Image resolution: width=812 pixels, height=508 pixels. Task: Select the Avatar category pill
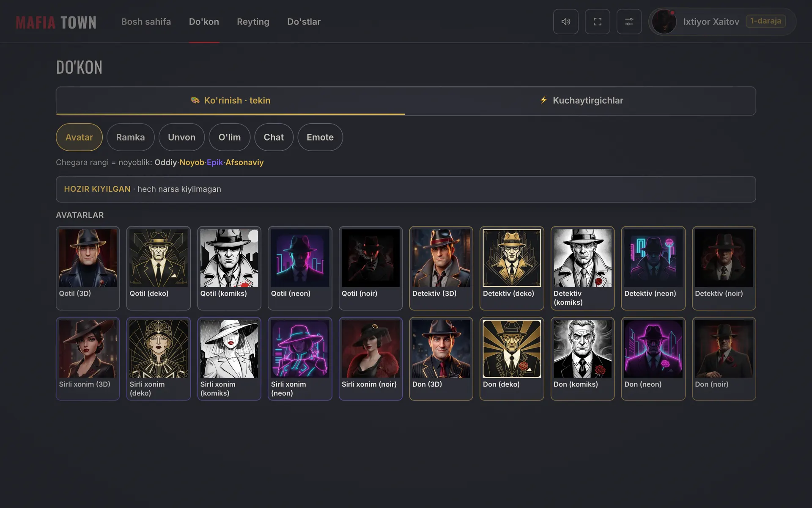pyautogui.click(x=79, y=137)
